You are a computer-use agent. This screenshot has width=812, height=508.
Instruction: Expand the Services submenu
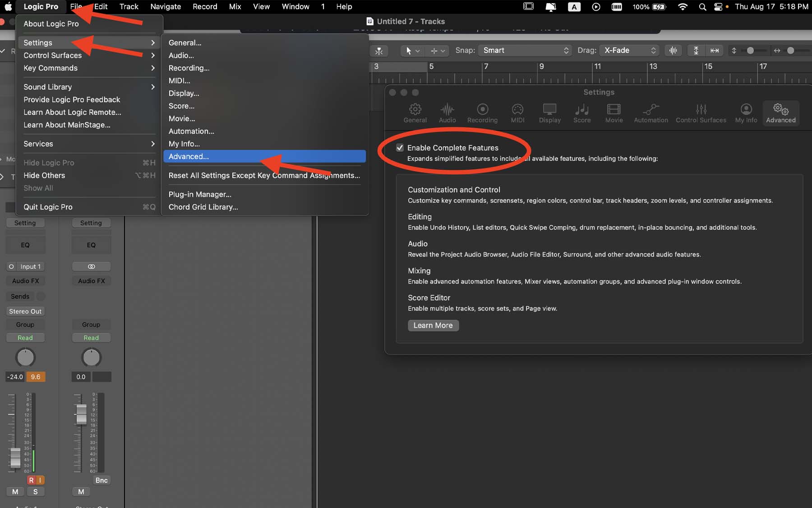point(89,144)
